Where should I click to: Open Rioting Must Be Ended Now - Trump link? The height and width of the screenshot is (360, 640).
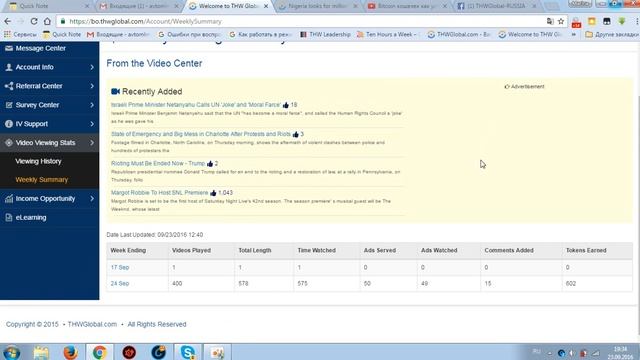coord(158,163)
